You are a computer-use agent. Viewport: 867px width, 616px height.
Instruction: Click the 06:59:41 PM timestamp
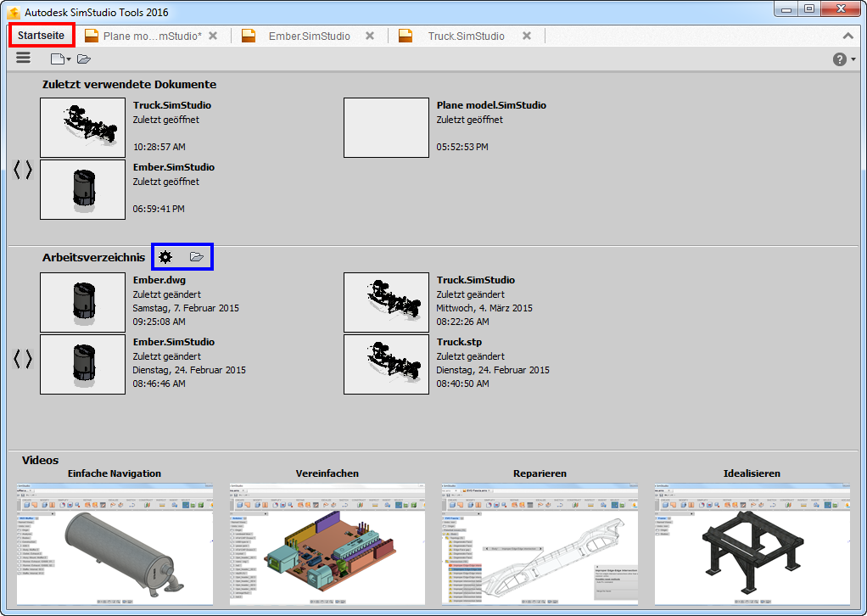point(159,209)
